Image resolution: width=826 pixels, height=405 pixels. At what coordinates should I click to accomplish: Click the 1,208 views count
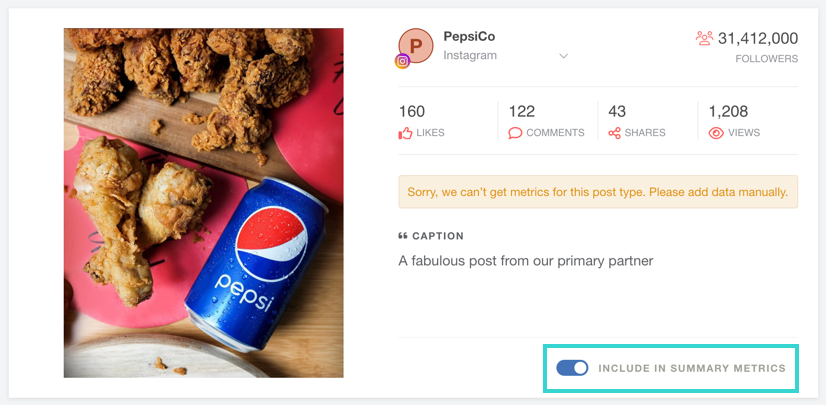click(728, 111)
